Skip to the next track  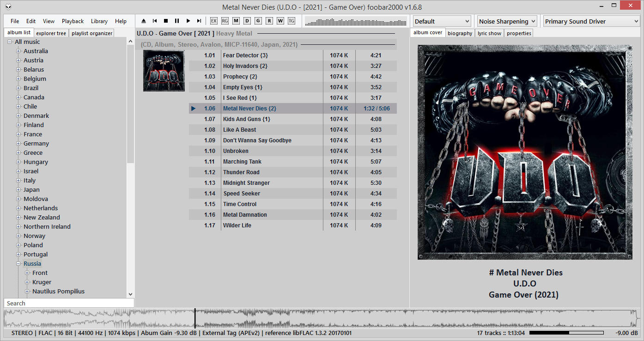(x=199, y=21)
